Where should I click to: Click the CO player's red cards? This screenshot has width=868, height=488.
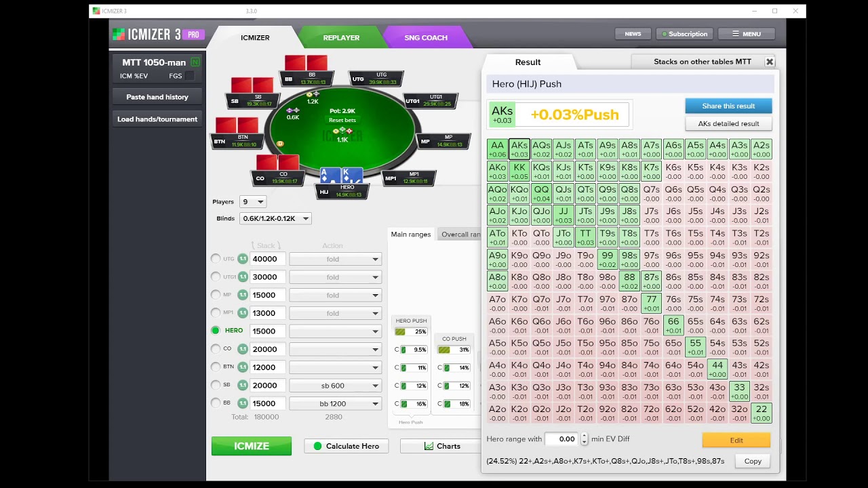point(278,163)
